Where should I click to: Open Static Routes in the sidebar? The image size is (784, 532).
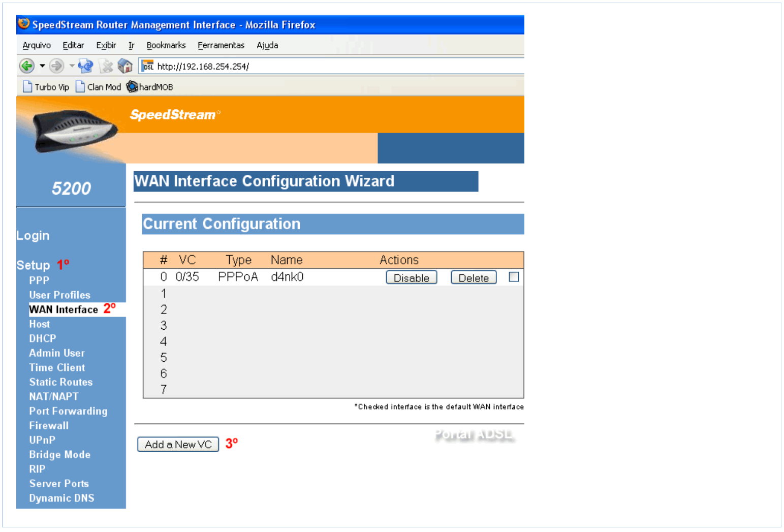click(x=61, y=382)
